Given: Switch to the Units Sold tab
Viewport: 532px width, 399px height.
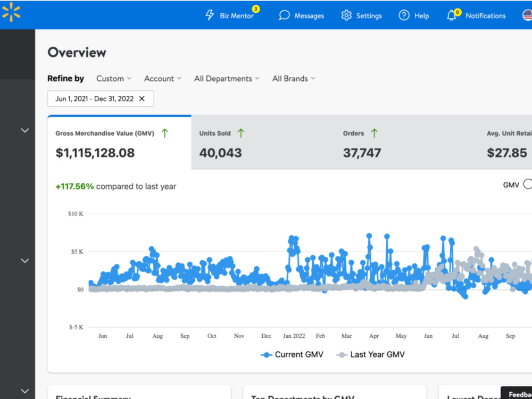Looking at the screenshot, I should click(263, 143).
